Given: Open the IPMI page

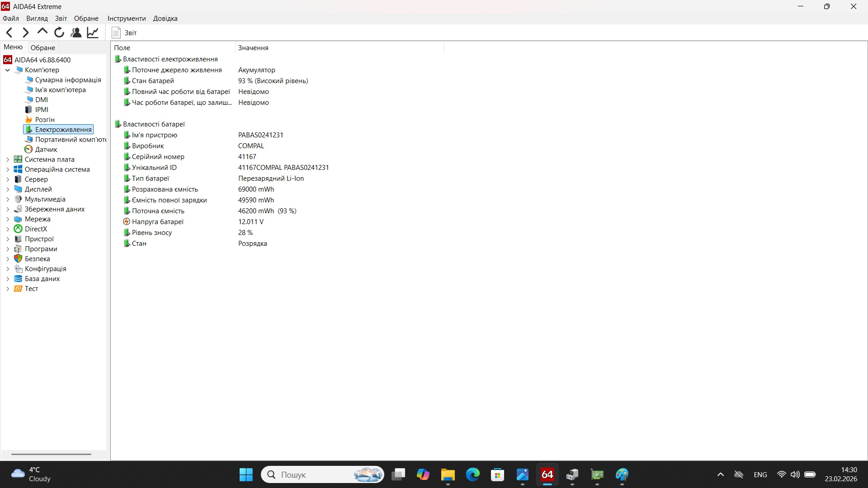Looking at the screenshot, I should pos(41,109).
